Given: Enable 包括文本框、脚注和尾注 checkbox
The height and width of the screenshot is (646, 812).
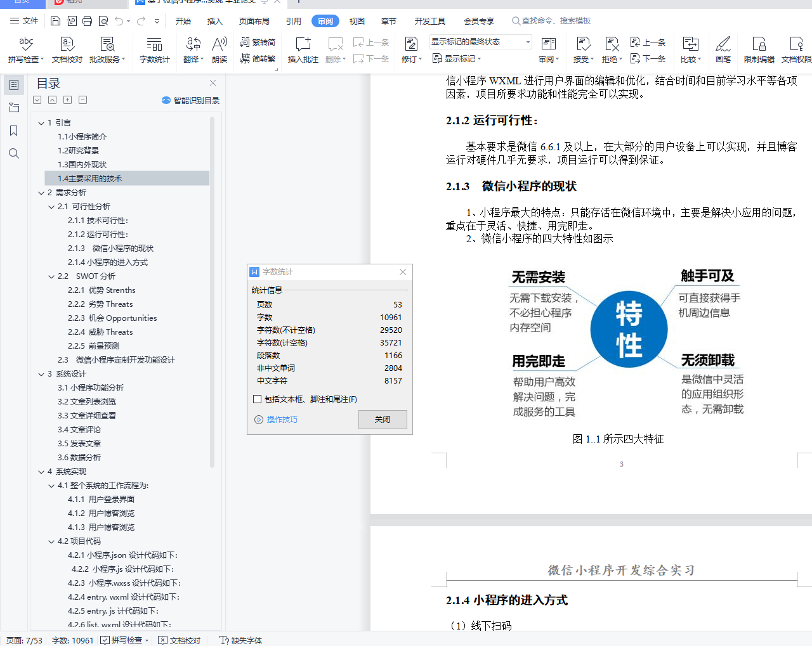Looking at the screenshot, I should tap(257, 399).
